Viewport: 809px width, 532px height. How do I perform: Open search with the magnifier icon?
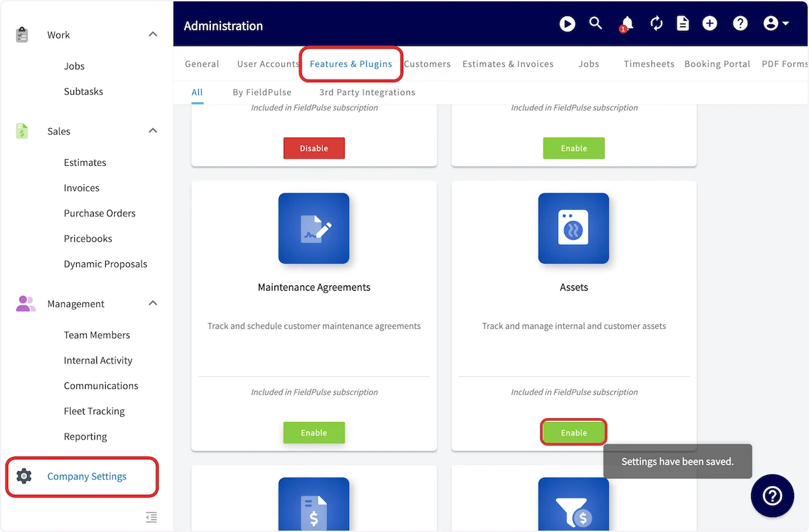pyautogui.click(x=595, y=24)
